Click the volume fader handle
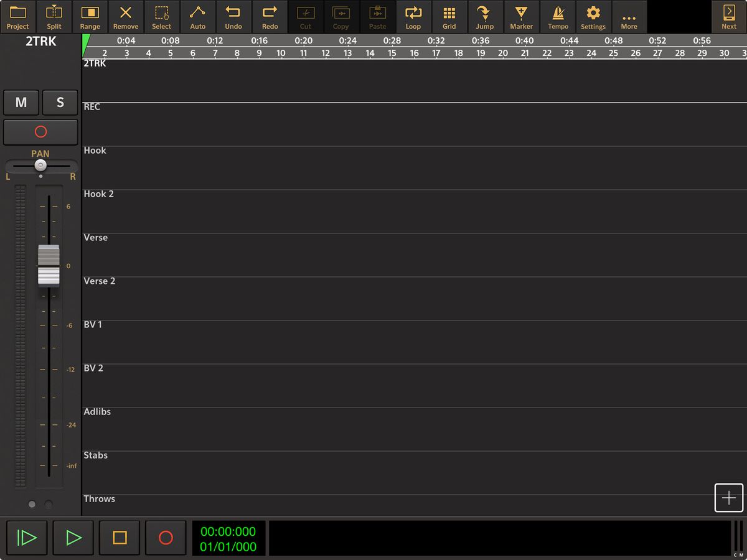 point(49,266)
